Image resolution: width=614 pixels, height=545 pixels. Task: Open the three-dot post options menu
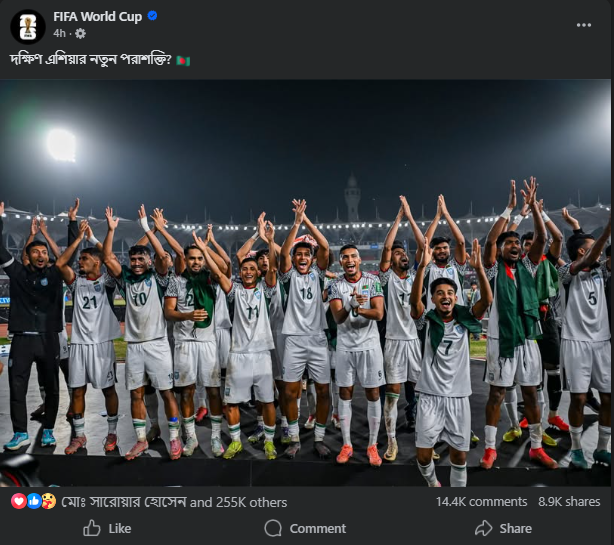pyautogui.click(x=584, y=24)
